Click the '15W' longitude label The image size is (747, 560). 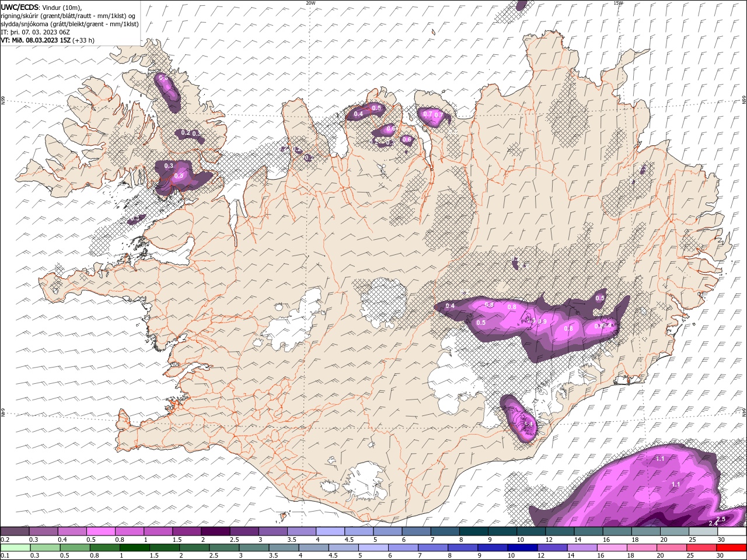click(x=618, y=3)
